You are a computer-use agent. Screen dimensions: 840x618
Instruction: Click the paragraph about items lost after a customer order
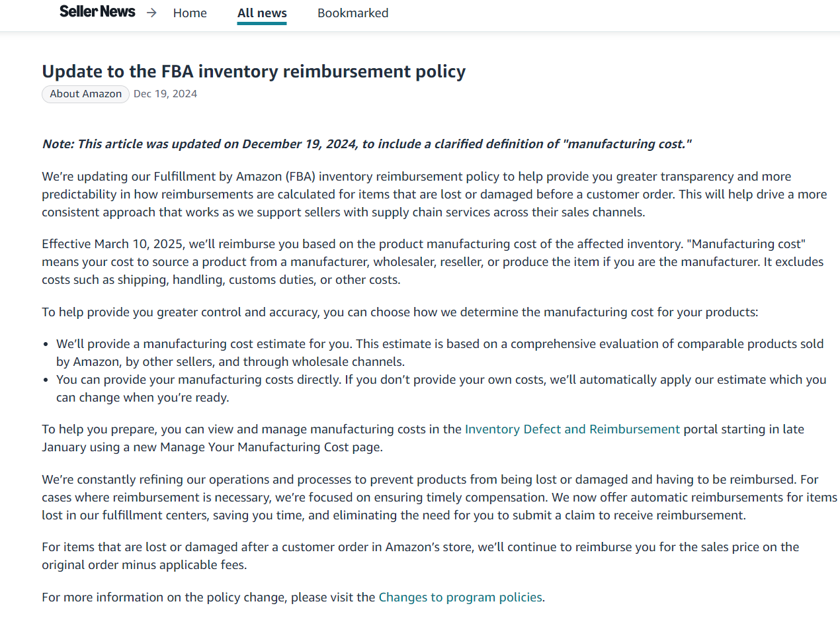point(421,556)
